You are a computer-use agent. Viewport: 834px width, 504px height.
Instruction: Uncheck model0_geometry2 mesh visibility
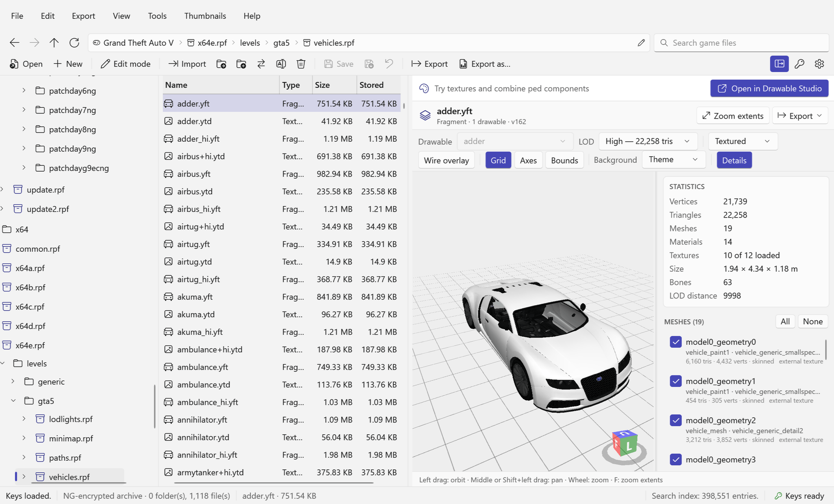coord(676,420)
